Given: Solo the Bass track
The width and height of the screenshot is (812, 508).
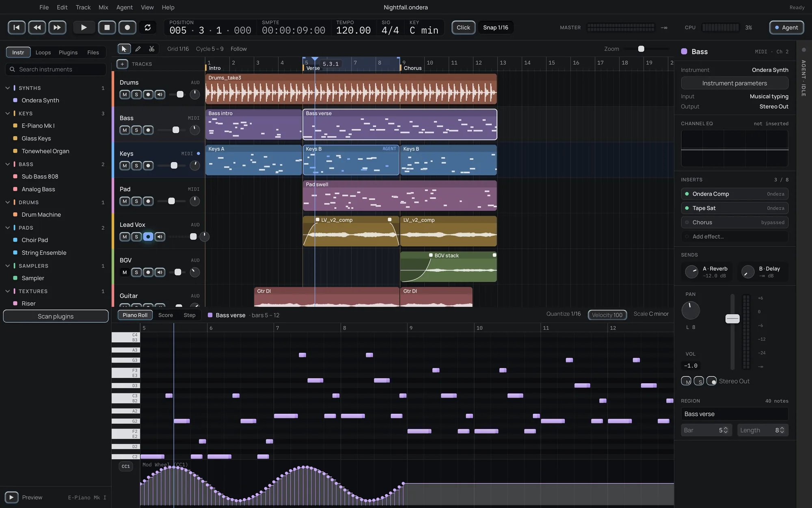Looking at the screenshot, I should (x=136, y=130).
